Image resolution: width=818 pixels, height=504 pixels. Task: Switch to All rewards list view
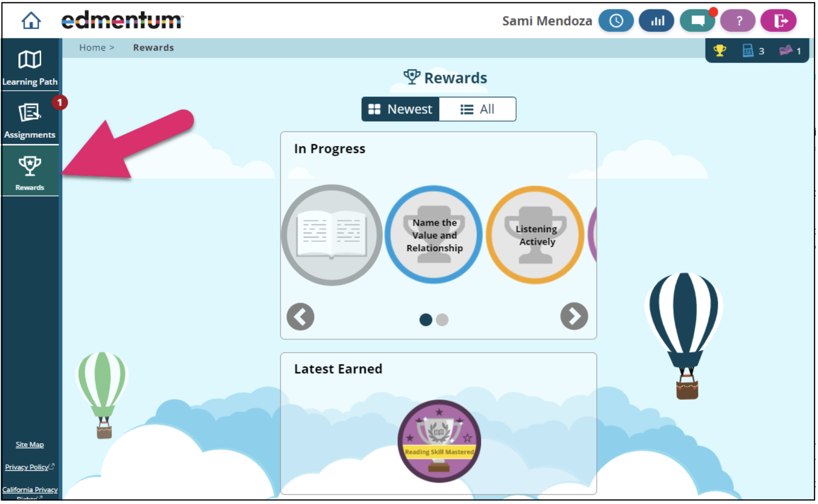pos(477,109)
